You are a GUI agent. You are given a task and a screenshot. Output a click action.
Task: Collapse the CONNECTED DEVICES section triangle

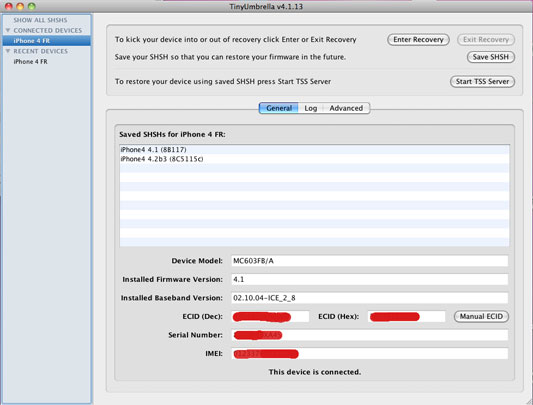8,30
